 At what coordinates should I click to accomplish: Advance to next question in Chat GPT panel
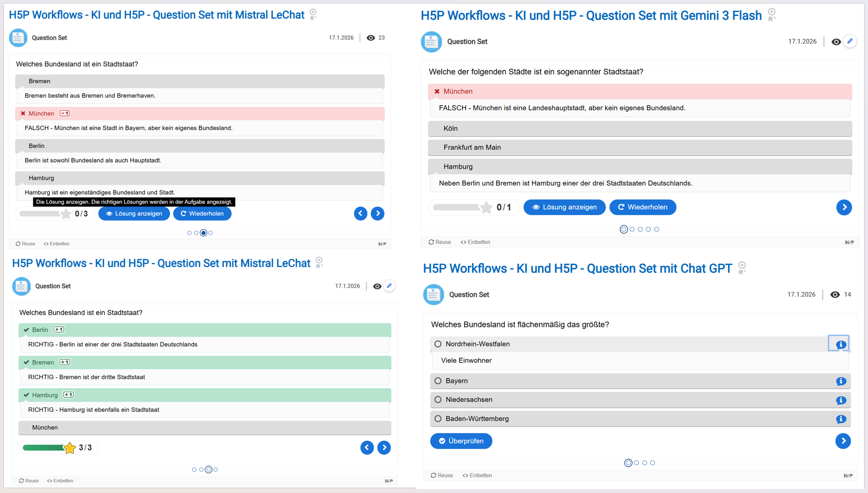[843, 441]
